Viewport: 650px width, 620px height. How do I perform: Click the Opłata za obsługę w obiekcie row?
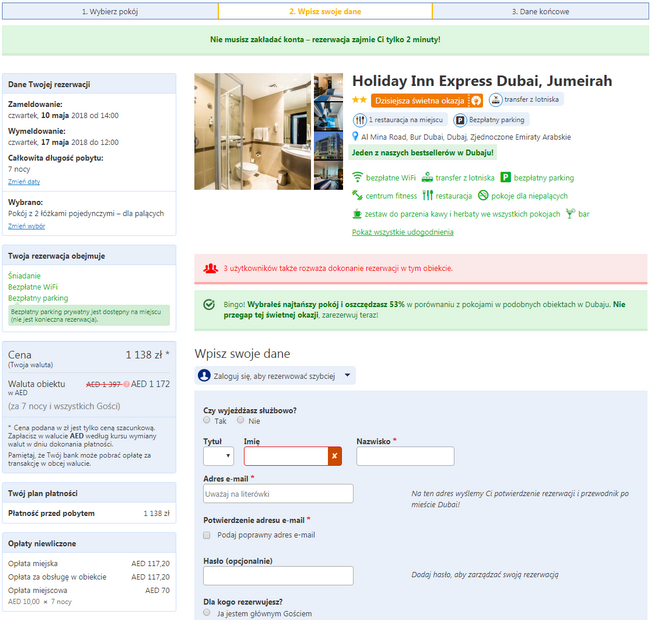[x=89, y=577]
